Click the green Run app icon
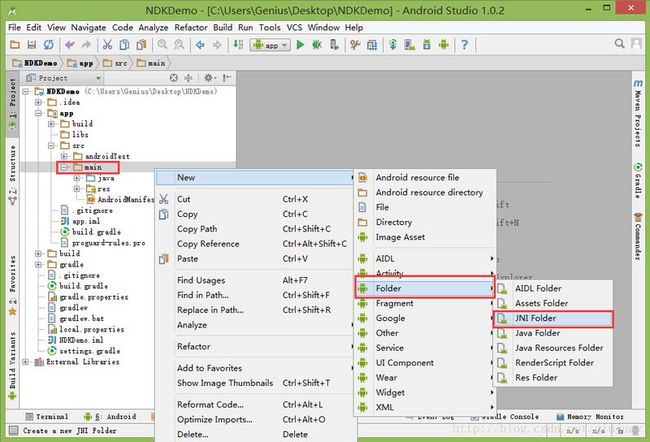The height and width of the screenshot is (442, 650). (x=300, y=44)
